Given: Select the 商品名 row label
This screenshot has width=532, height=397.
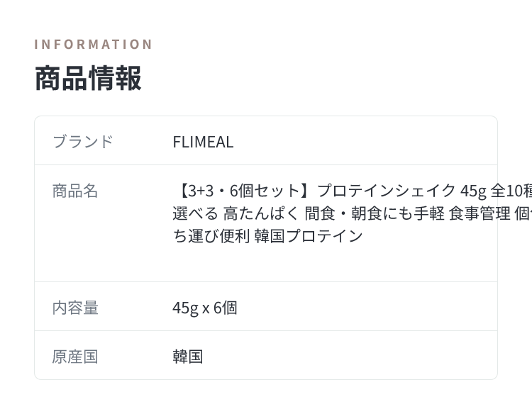Looking at the screenshot, I should (x=75, y=191).
